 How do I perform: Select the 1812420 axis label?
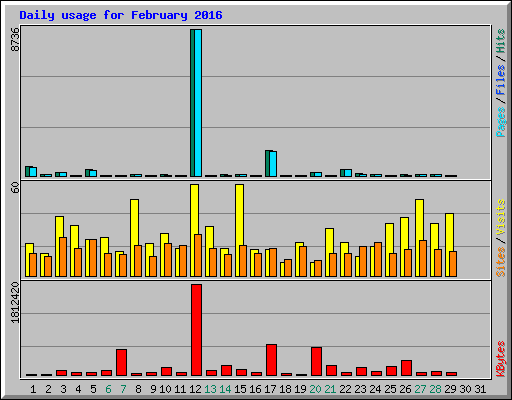[x=15, y=302]
